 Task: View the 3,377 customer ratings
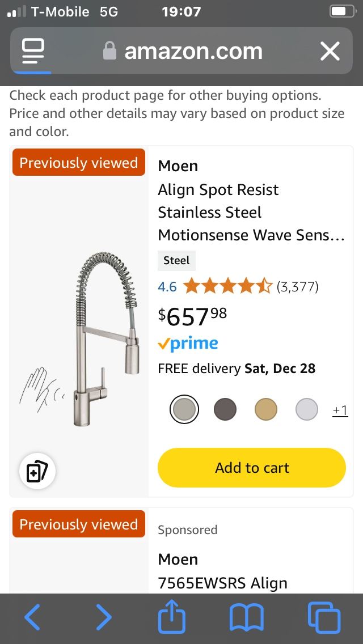[x=297, y=287]
